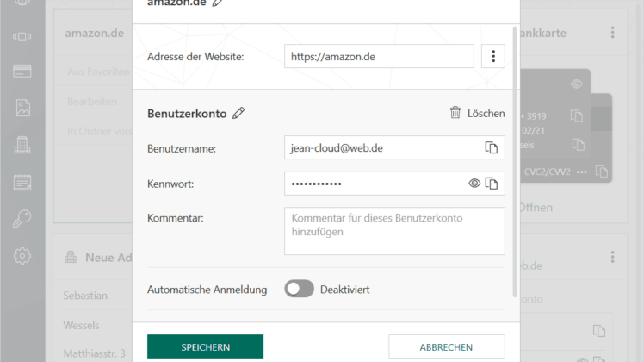Click the SPEICHERN button
This screenshot has height=362, width=644.
coord(206,346)
